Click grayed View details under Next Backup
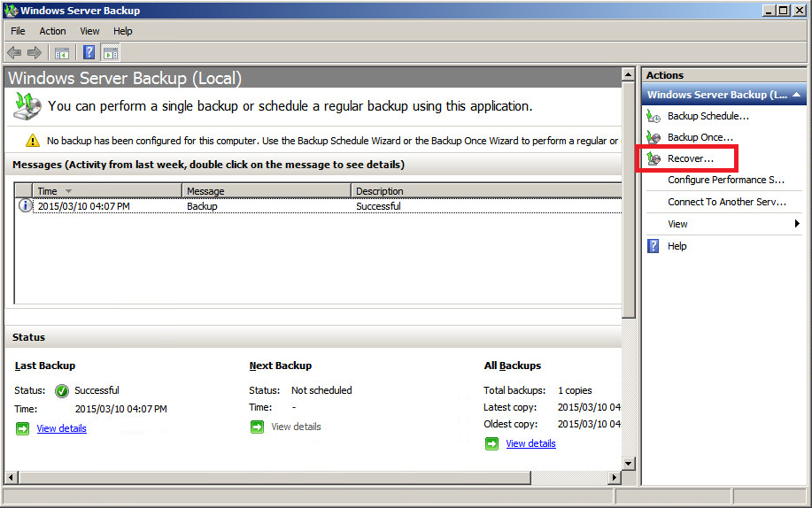This screenshot has width=812, height=508. (x=297, y=427)
